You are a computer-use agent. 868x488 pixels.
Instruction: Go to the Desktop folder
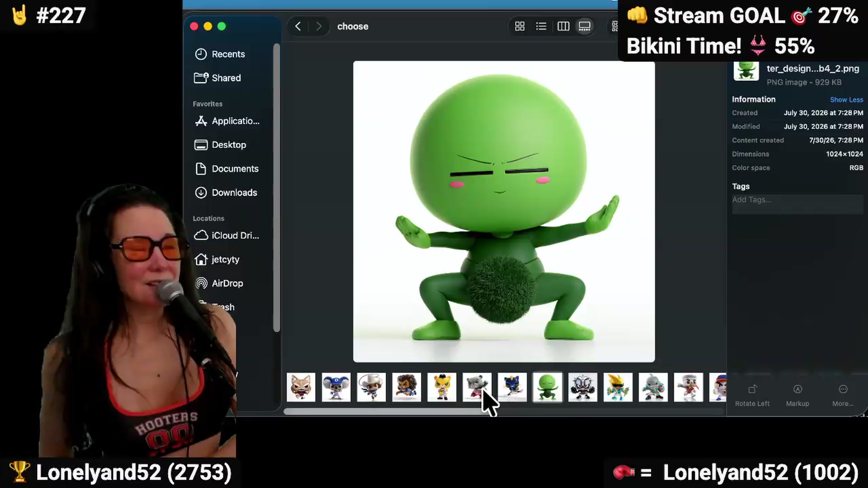[x=220, y=145]
